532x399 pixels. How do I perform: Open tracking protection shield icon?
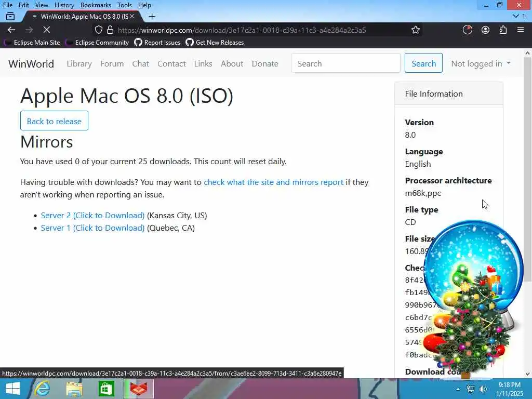click(98, 30)
